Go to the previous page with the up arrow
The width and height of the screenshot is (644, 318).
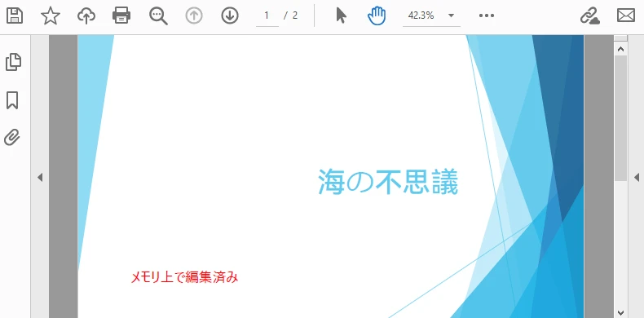point(194,16)
